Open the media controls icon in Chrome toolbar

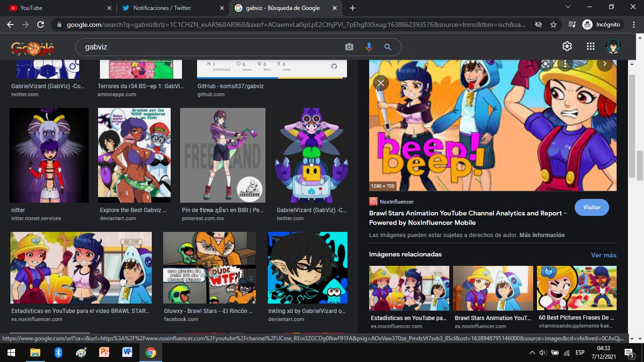(572, 25)
